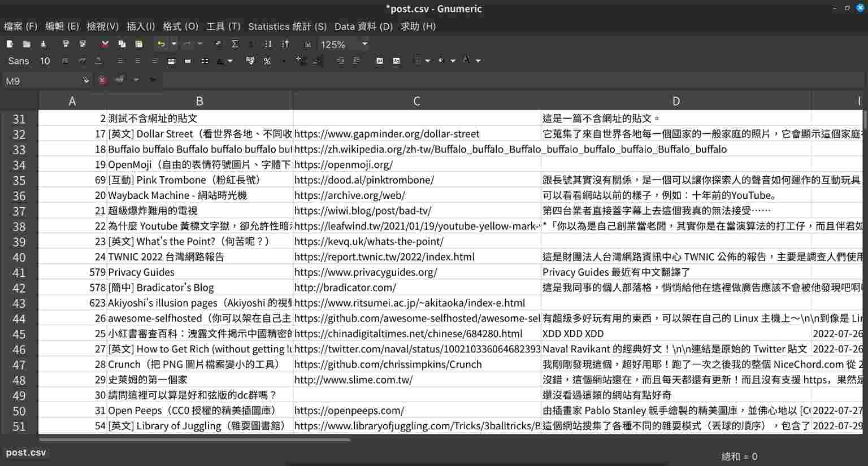Increase indent icon

tap(357, 61)
